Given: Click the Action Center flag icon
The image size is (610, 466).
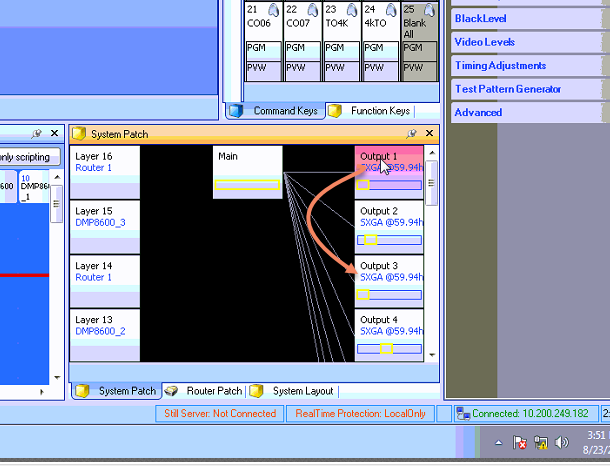Looking at the screenshot, I should click(520, 442).
